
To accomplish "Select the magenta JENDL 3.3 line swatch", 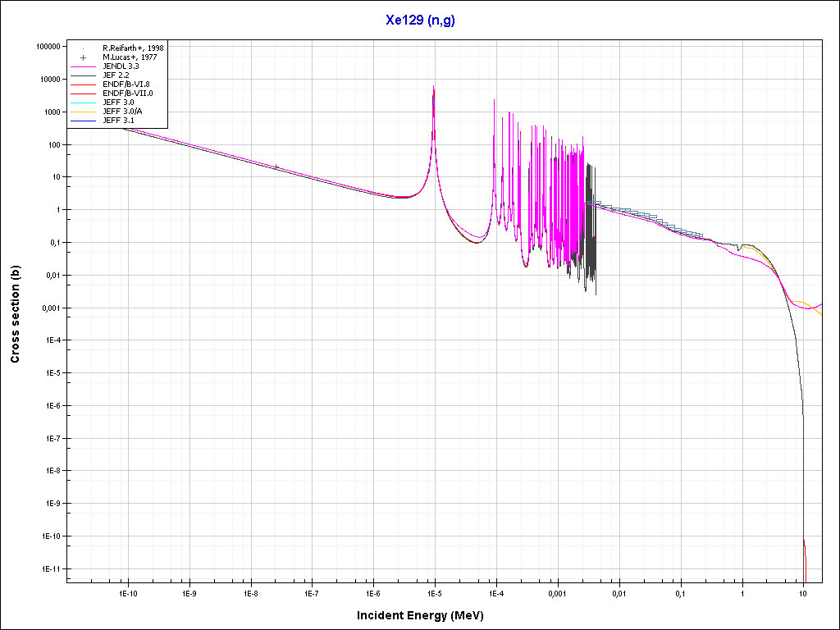I will (84, 66).
